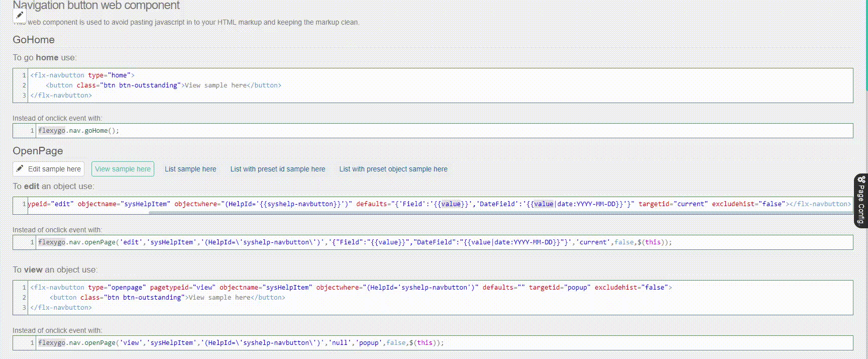868x359 pixels.
Task: Open List with preset object sample here
Action: [393, 169]
